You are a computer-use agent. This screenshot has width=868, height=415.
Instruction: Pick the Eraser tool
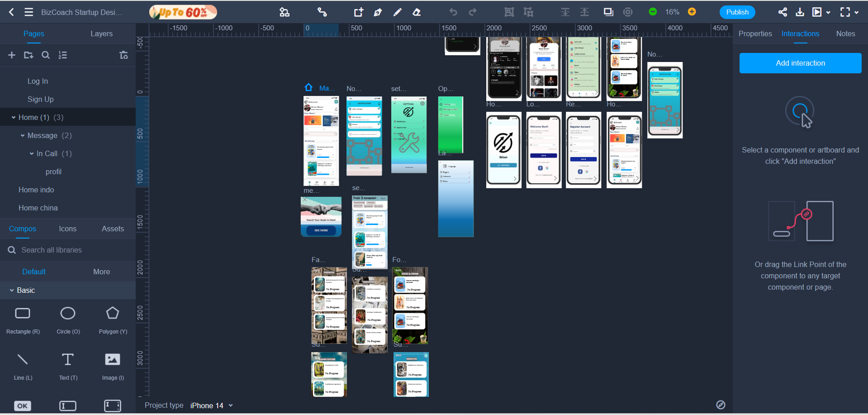(x=417, y=12)
